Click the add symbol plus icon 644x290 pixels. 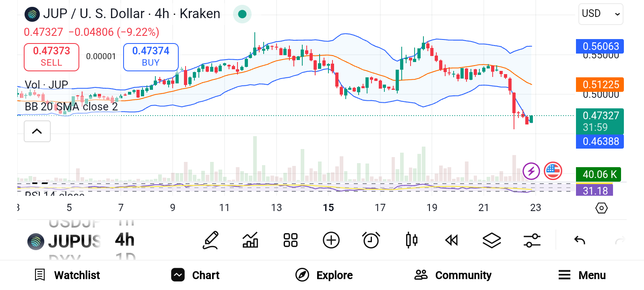pos(331,240)
